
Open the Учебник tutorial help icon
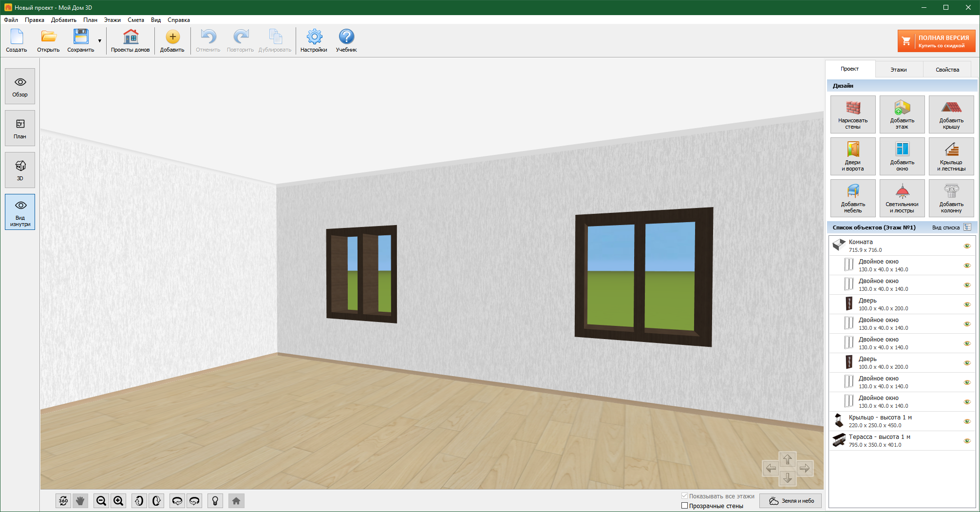point(346,40)
